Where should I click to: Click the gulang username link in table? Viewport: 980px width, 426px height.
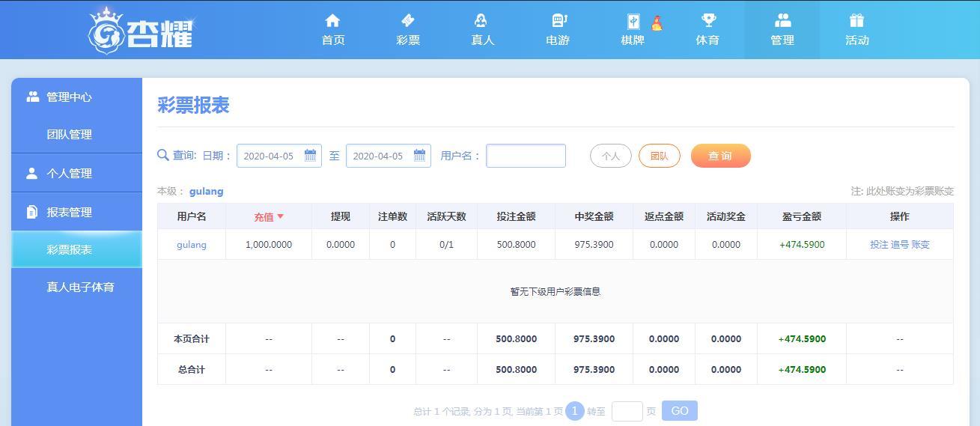click(x=191, y=245)
